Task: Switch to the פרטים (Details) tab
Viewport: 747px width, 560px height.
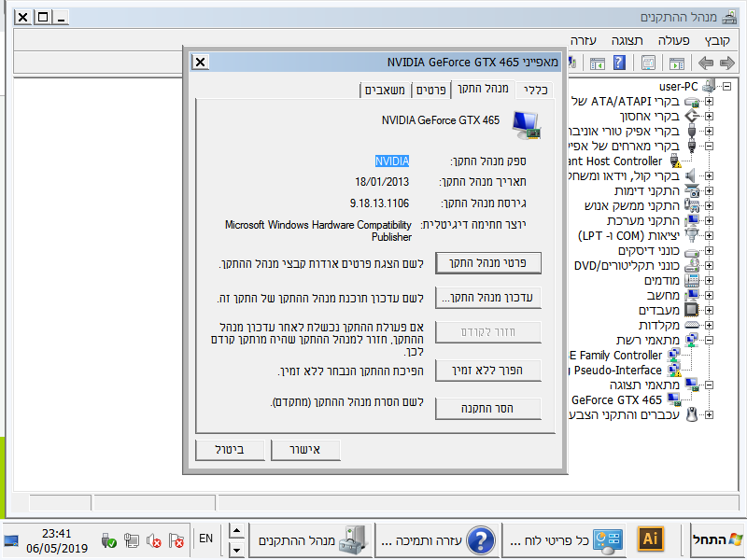Action: click(x=430, y=90)
